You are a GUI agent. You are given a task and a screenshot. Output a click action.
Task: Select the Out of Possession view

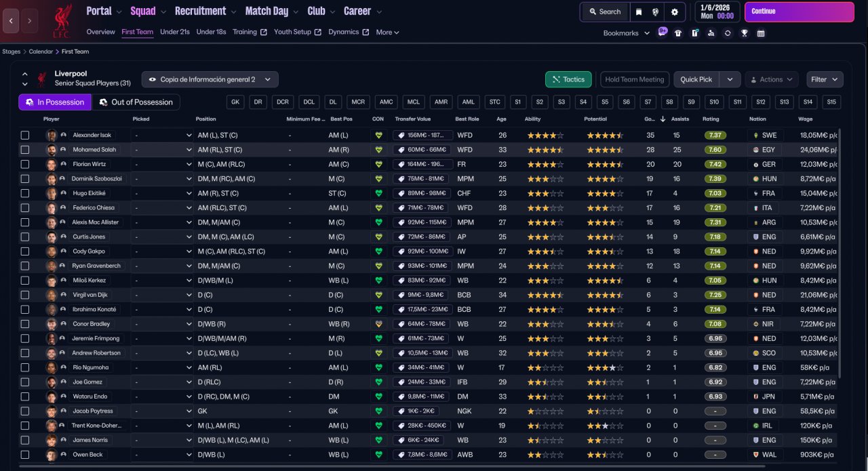click(136, 102)
